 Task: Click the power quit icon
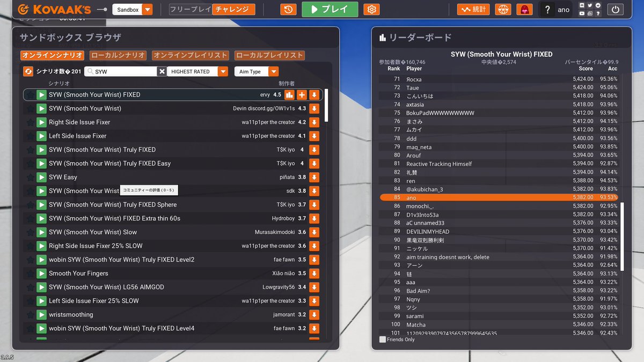(x=616, y=9)
